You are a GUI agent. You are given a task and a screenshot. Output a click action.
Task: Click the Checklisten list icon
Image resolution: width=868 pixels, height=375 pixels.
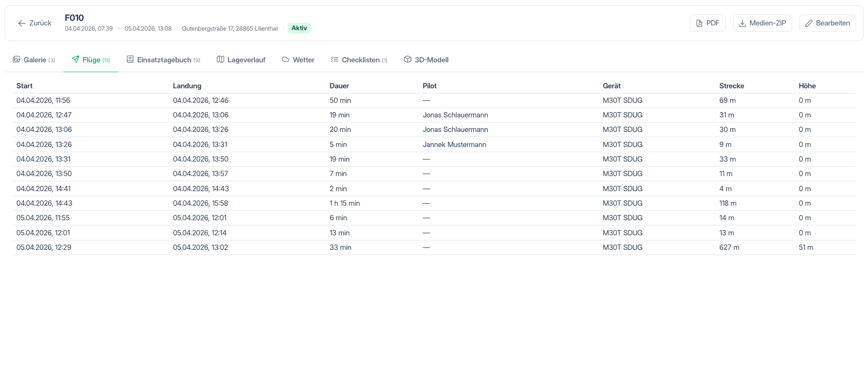[x=335, y=59]
